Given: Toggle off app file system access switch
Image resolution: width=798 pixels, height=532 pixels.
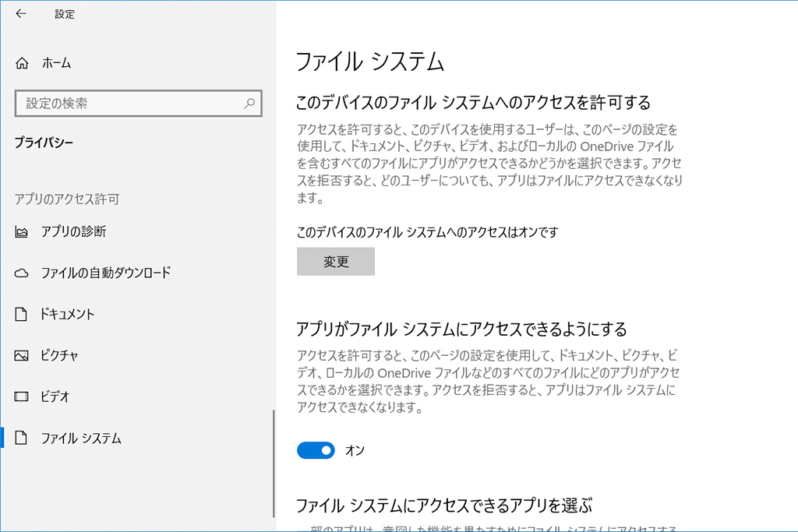Looking at the screenshot, I should (x=316, y=450).
